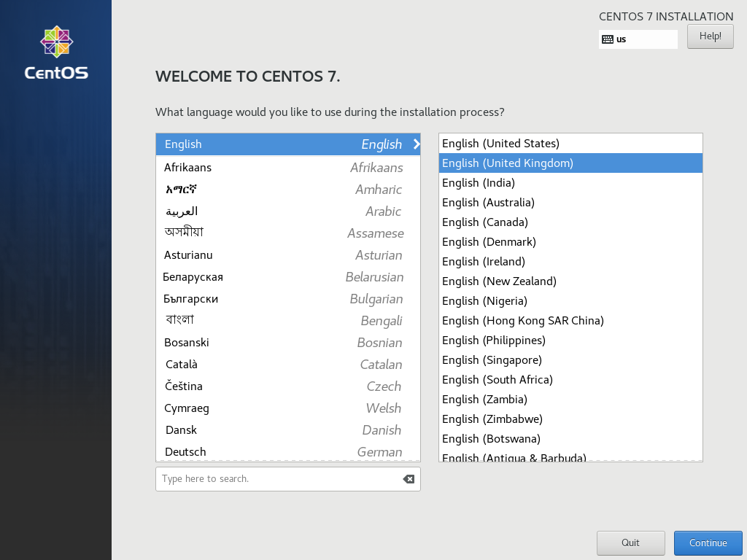
Task: Select the Bengali language row
Action: point(287,321)
